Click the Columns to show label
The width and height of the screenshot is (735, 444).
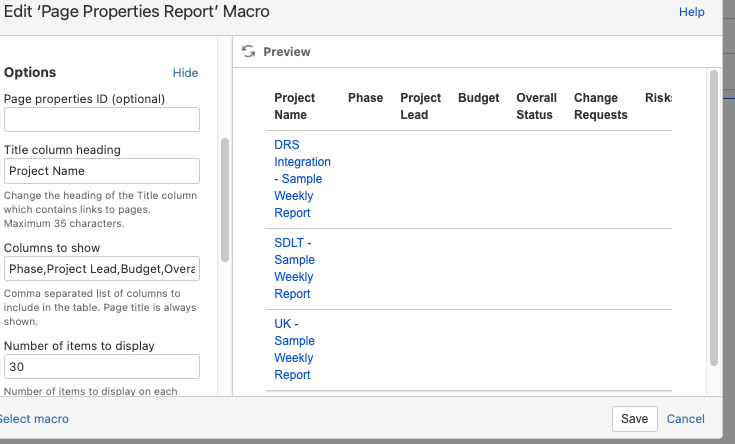pyautogui.click(x=52, y=248)
